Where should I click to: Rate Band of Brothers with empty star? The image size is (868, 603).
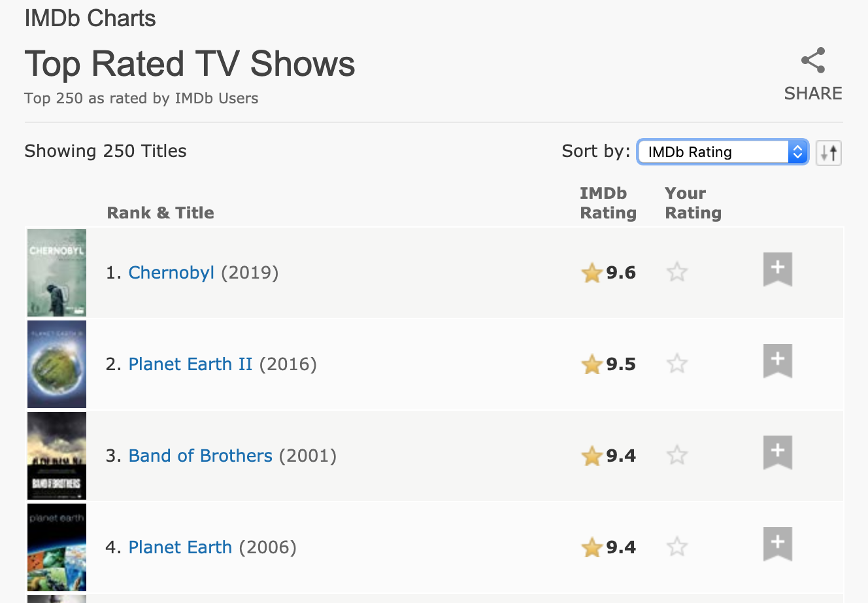point(677,455)
